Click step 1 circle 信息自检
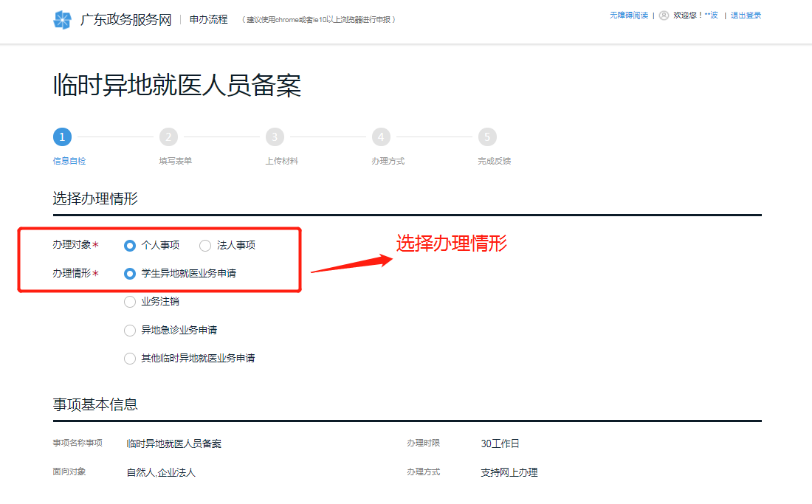The width and height of the screenshot is (812, 504). coord(62,137)
